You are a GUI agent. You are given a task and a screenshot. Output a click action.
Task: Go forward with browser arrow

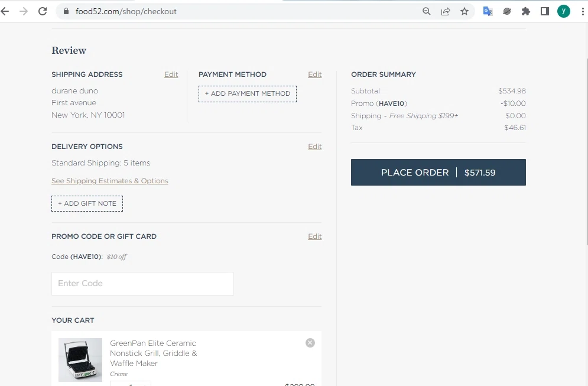(x=24, y=11)
